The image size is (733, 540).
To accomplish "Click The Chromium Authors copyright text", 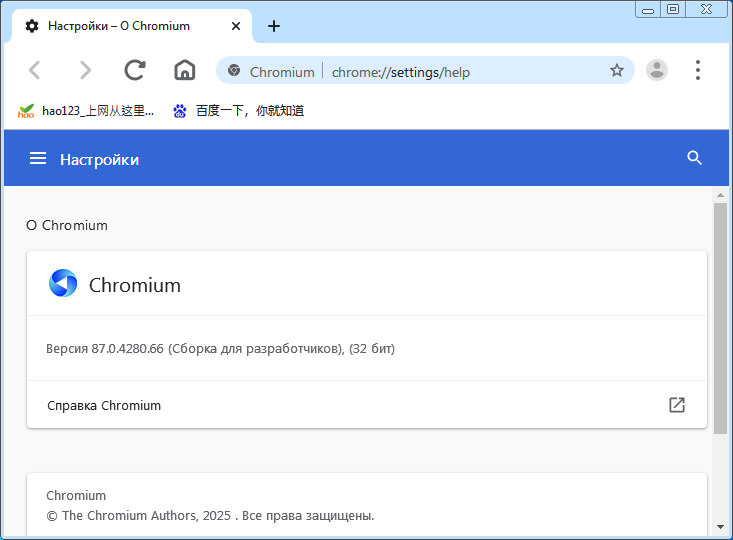I will click(210, 516).
